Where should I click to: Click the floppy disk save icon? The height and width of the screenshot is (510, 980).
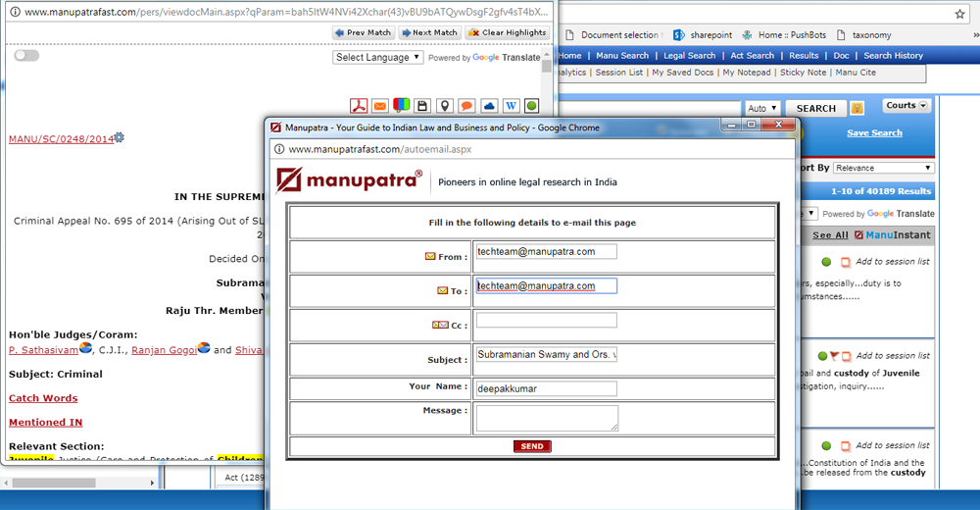422,106
